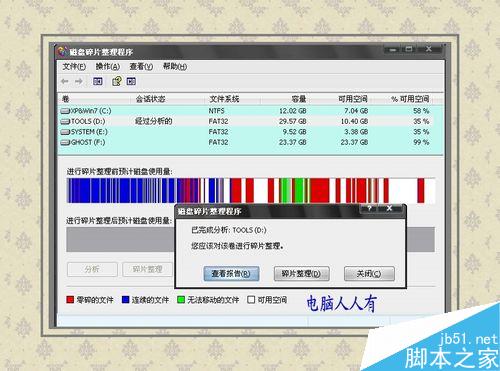Click the 碎片整理(D) button in the dialog
The width and height of the screenshot is (500, 371).
click(x=302, y=274)
